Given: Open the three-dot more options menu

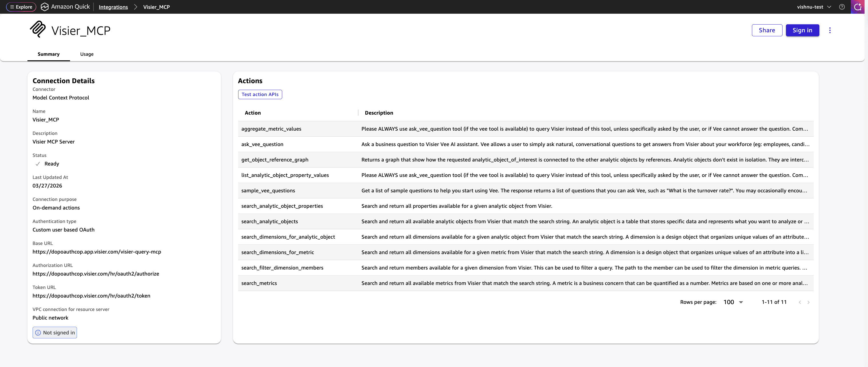Looking at the screenshot, I should click(830, 30).
